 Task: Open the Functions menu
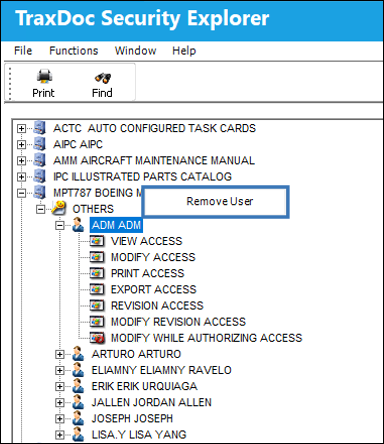click(x=74, y=51)
